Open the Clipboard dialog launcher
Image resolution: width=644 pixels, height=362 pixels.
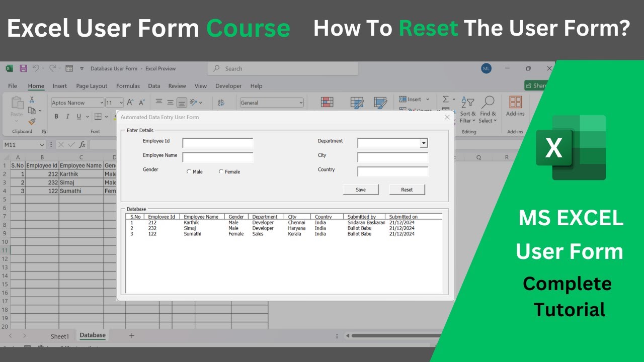pyautogui.click(x=44, y=132)
